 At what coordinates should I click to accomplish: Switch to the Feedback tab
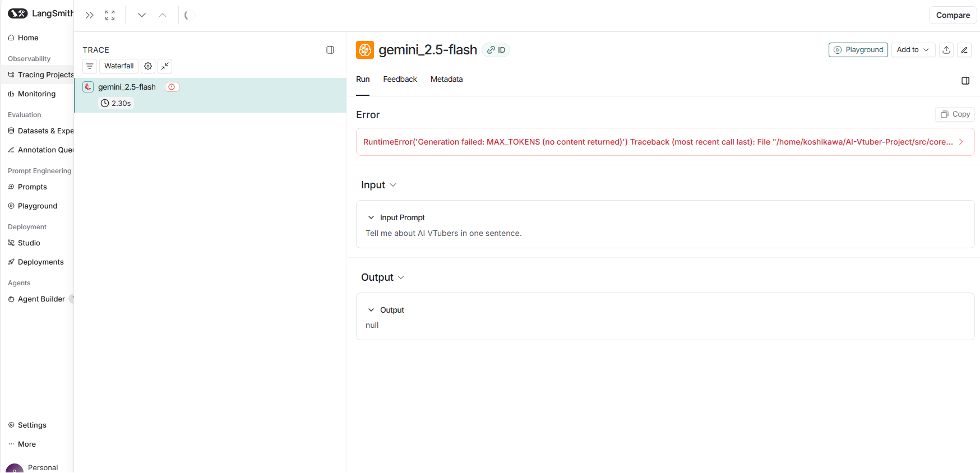[x=400, y=79]
